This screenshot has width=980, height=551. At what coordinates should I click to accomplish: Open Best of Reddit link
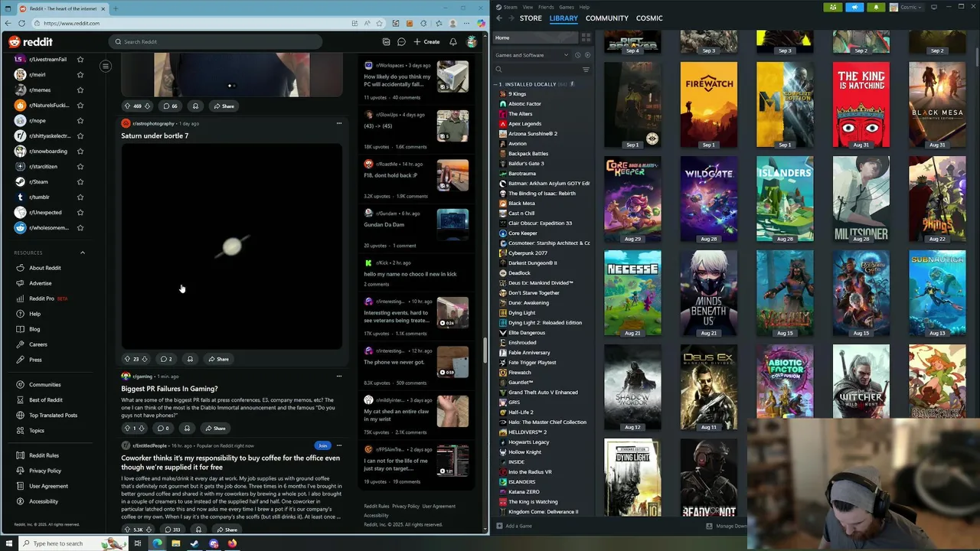[x=46, y=399]
